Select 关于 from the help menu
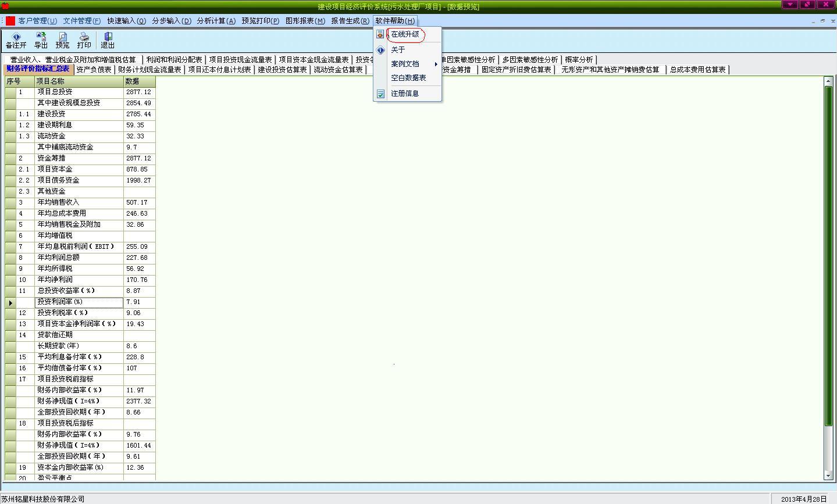 pos(398,50)
